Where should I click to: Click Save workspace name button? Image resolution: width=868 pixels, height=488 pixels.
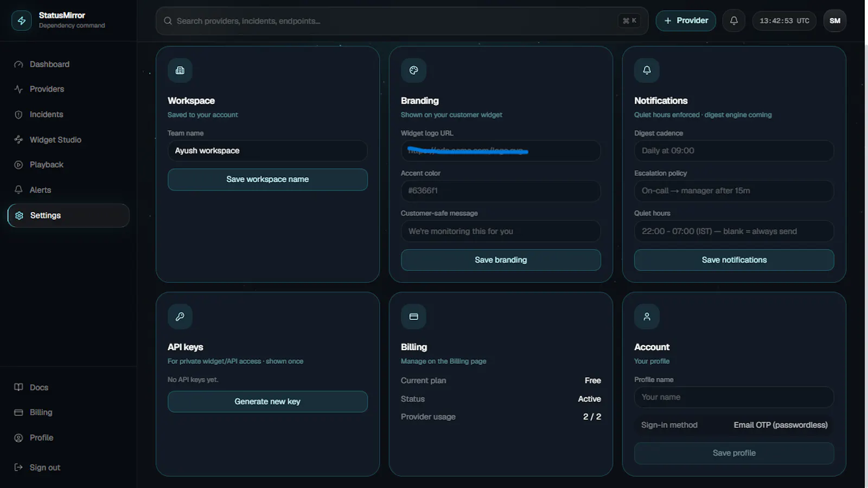(267, 179)
